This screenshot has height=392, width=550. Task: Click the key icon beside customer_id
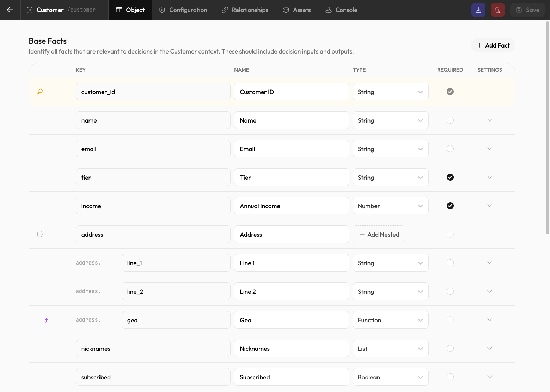(x=40, y=92)
